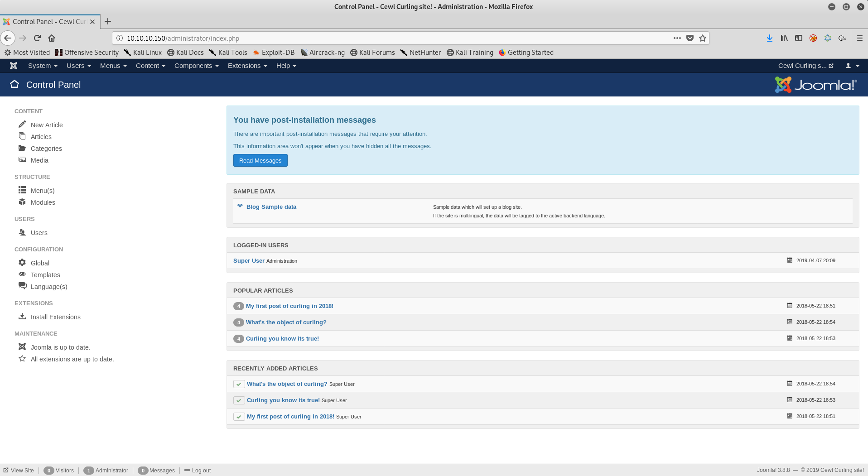868x476 pixels.
Task: Open the Content menu
Action: [150, 66]
